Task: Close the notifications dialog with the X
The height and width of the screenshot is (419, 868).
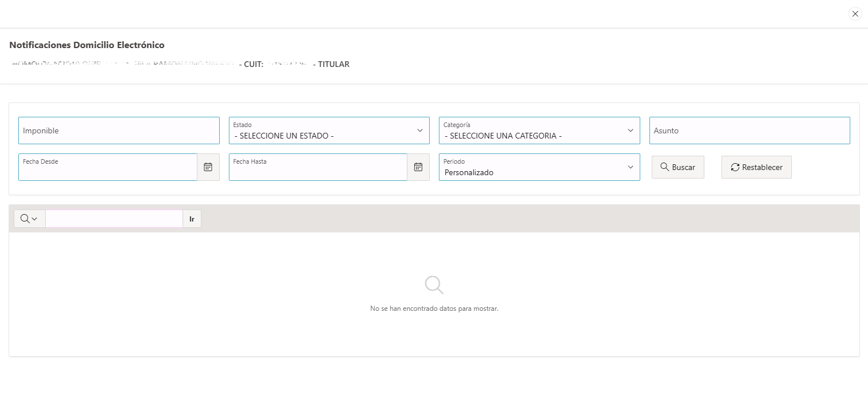Action: coord(855,14)
